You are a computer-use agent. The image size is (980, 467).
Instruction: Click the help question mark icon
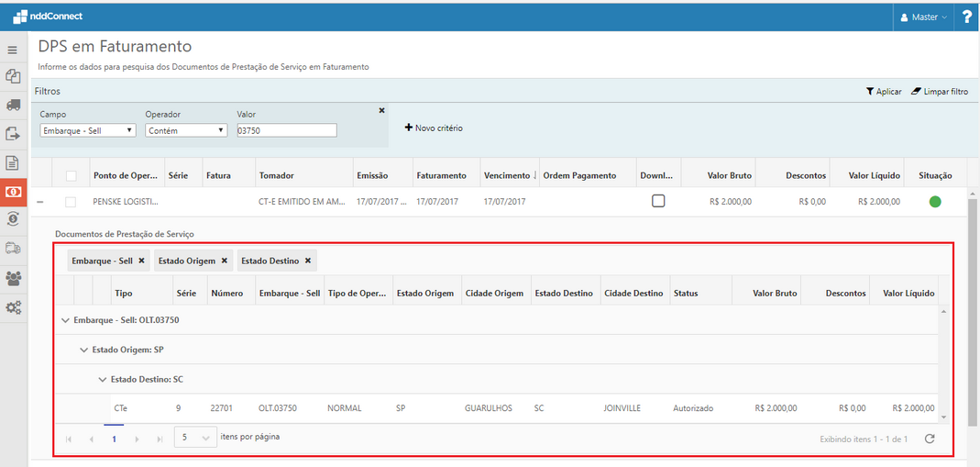coord(966,17)
